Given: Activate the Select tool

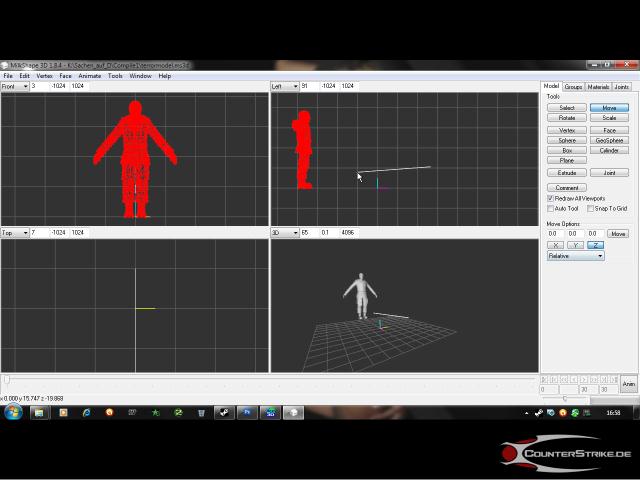Looking at the screenshot, I should [x=567, y=107].
